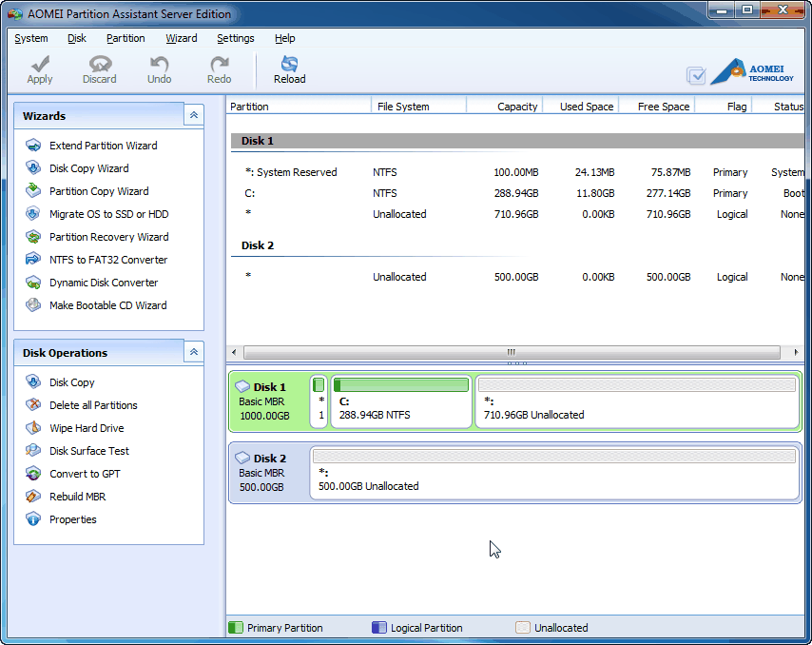Click the Properties info icon

(33, 519)
